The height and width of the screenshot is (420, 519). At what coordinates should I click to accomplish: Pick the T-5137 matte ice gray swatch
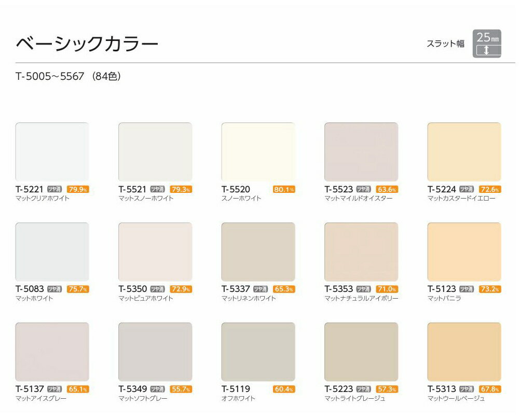pyautogui.click(x=52, y=352)
